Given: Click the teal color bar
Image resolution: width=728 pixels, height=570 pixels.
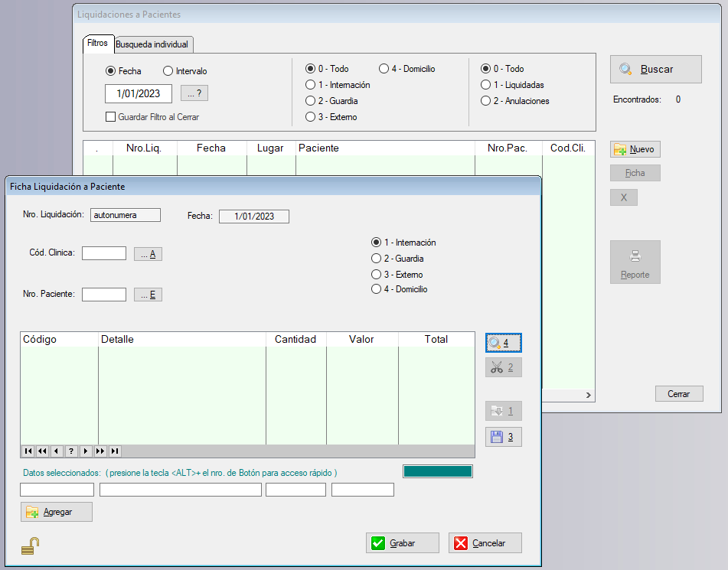Looking at the screenshot, I should (x=438, y=471).
